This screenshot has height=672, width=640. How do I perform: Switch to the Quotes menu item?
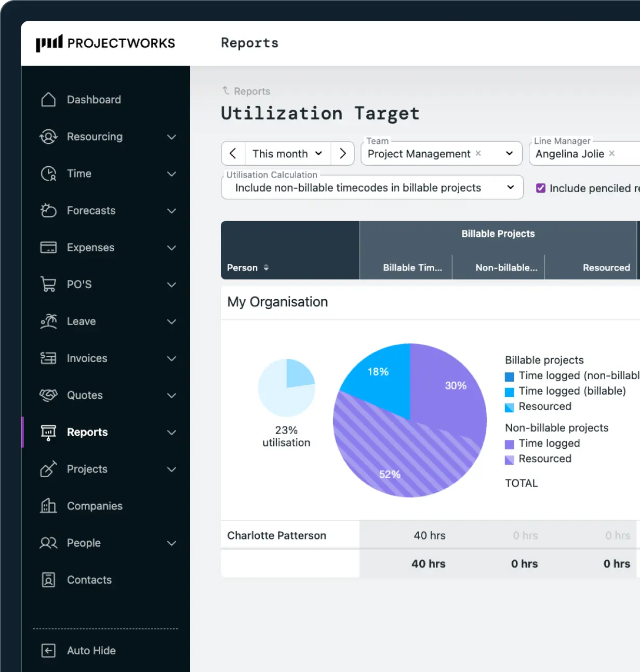84,395
